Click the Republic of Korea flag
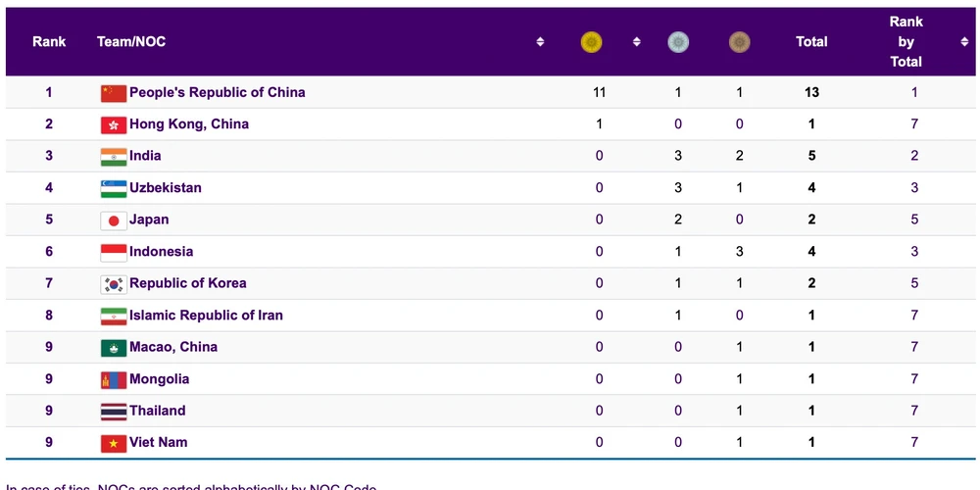980x490 pixels. coord(114,284)
